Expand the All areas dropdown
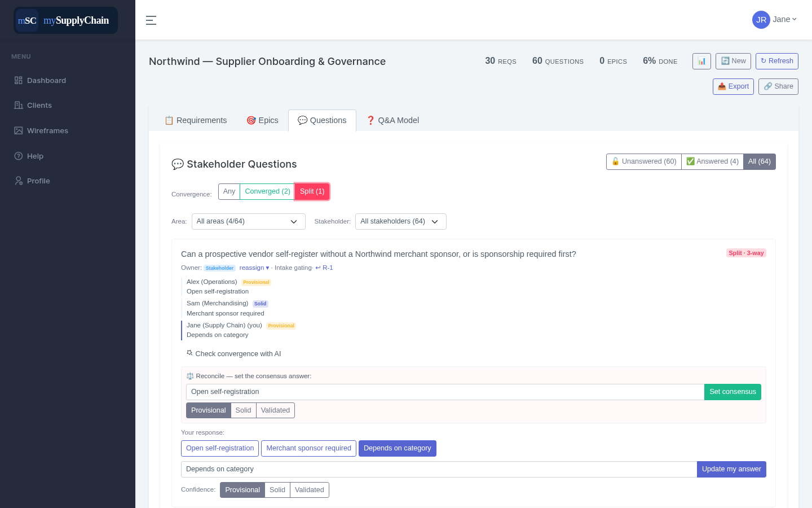Viewport: 812px width, 508px height. [249, 221]
